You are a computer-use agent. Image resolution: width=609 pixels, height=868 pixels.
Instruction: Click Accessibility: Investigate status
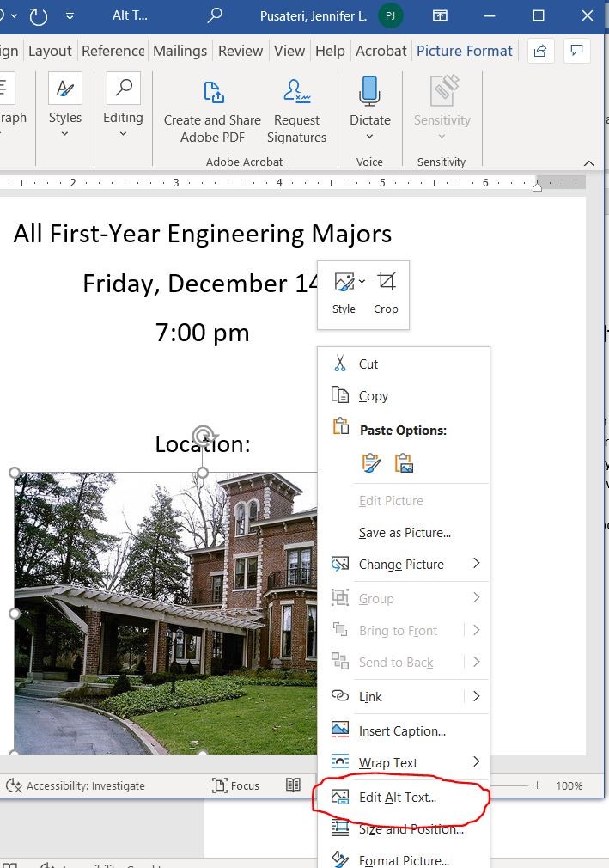click(x=76, y=785)
